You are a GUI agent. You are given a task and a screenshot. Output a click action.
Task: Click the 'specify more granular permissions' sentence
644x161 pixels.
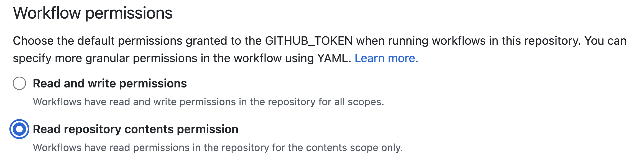(x=182, y=58)
